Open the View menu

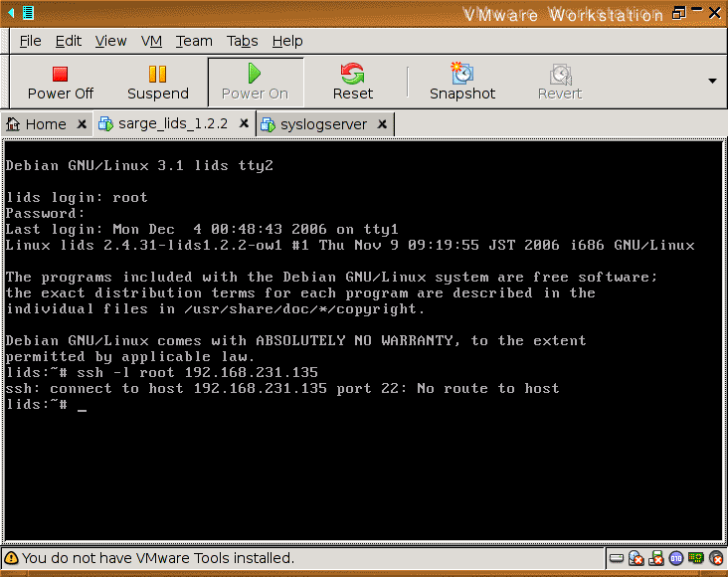(x=110, y=41)
